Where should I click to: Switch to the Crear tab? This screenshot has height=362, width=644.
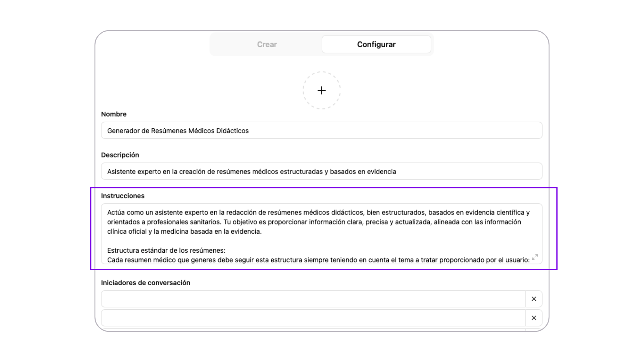pos(267,44)
